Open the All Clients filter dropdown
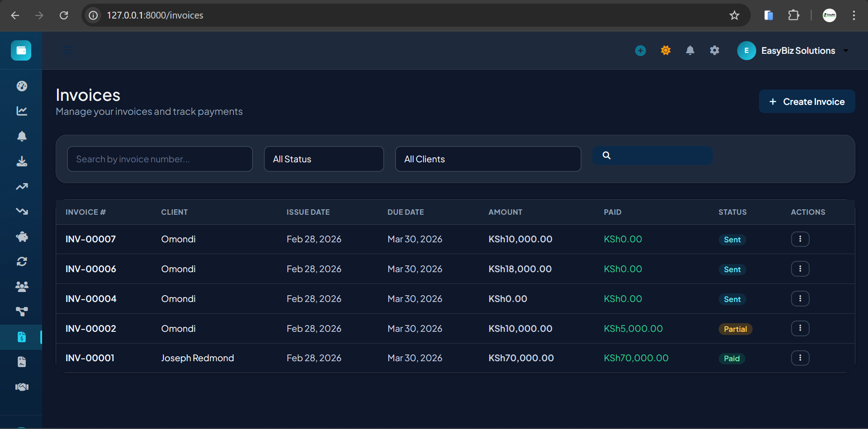This screenshot has width=868, height=429. pos(488,159)
